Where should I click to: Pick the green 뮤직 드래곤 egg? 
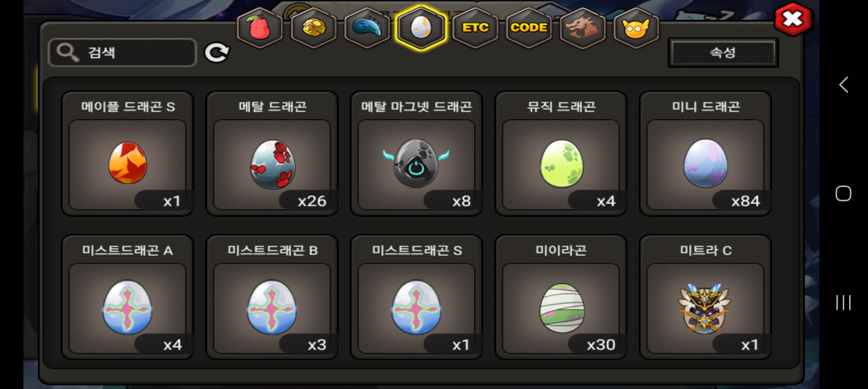(561, 153)
